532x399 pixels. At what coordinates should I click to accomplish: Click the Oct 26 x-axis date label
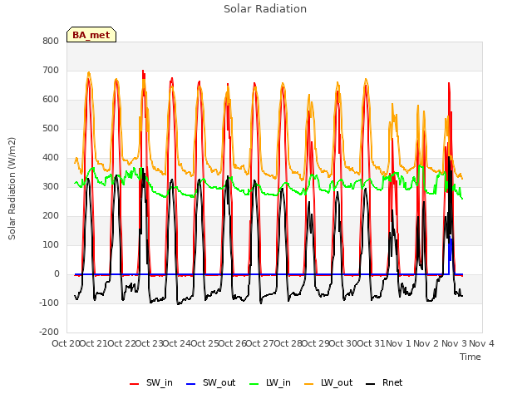coord(233,343)
